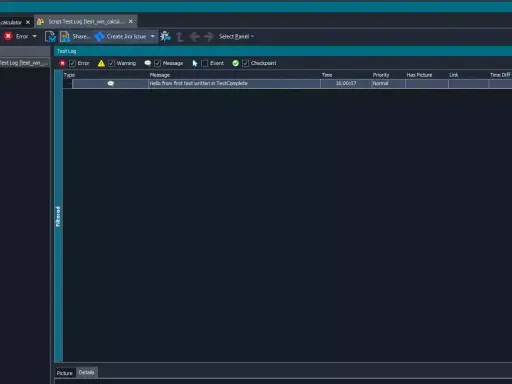Click the Time Diff column header
Viewport: 512px width, 384px height.
click(500, 75)
